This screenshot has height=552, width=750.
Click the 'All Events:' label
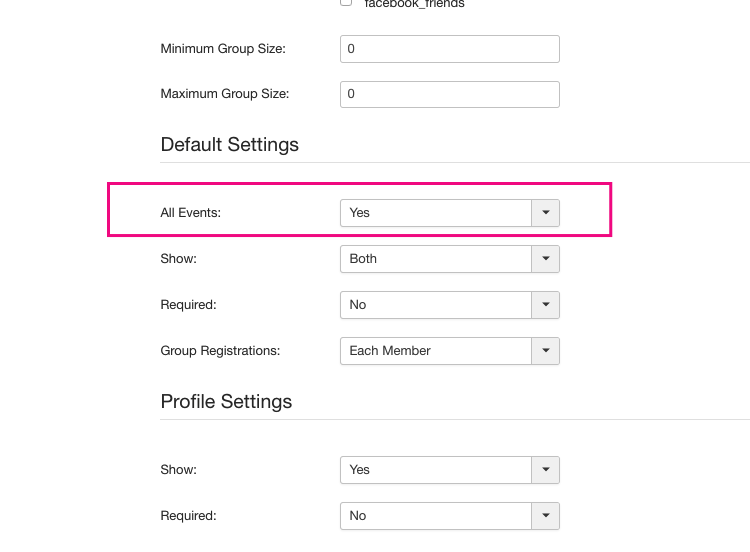pos(190,212)
